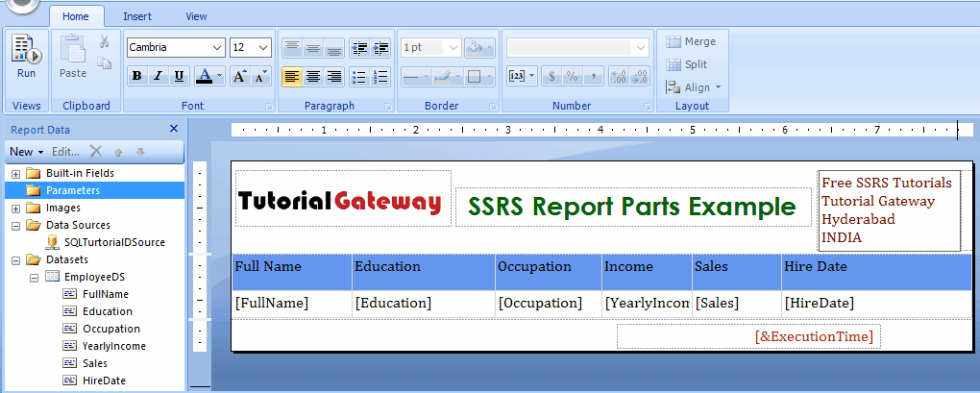Open the font size 12 dropdown
Screen dimensions: 980x393
pos(264,47)
